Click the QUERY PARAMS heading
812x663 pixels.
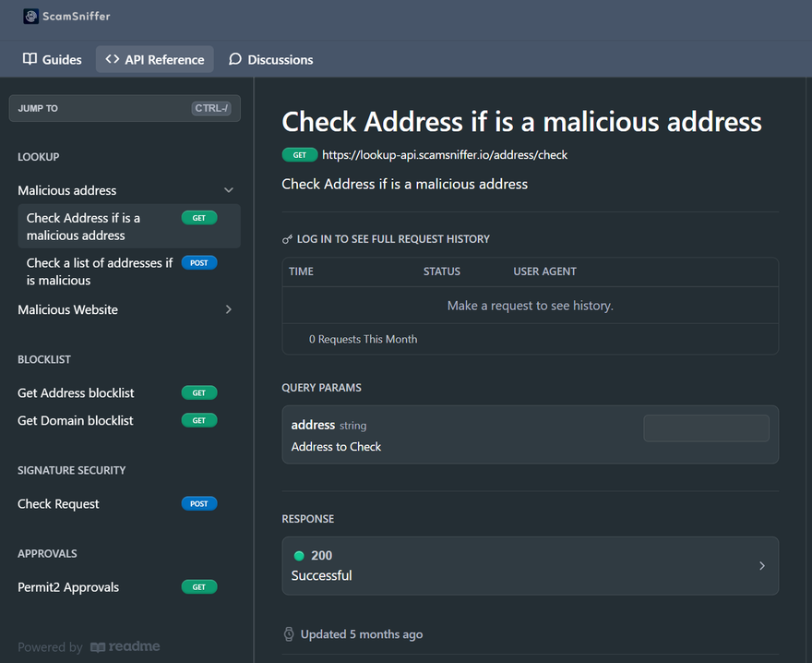(322, 388)
